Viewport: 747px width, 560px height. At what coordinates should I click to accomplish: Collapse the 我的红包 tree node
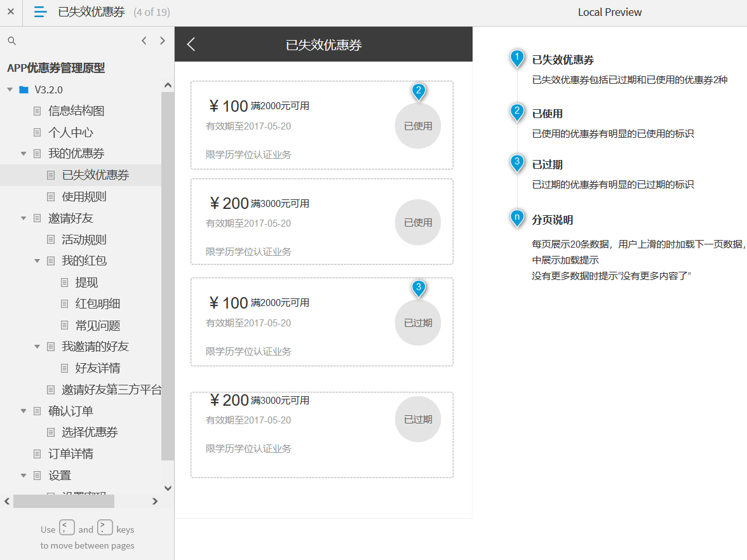(37, 260)
